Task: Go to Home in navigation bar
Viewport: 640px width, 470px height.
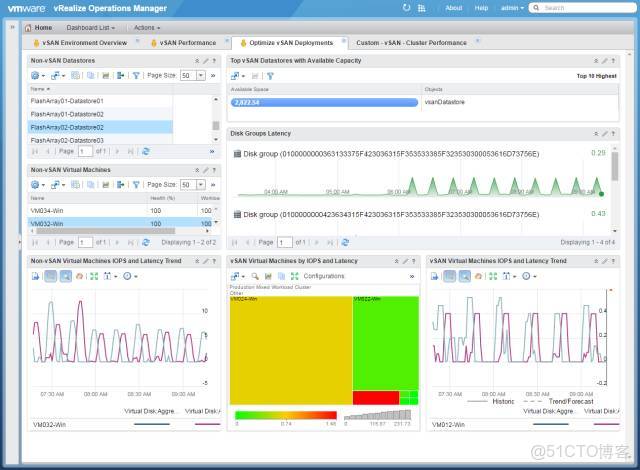Action: click(38, 28)
